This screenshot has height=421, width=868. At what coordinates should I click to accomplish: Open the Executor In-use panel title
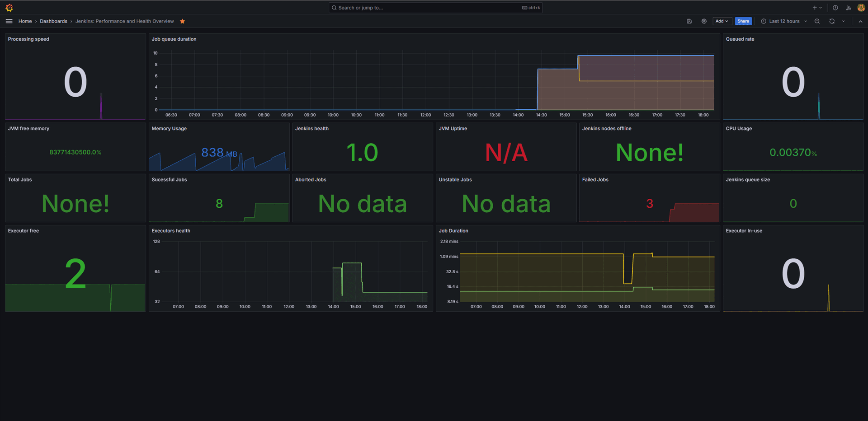(x=744, y=231)
